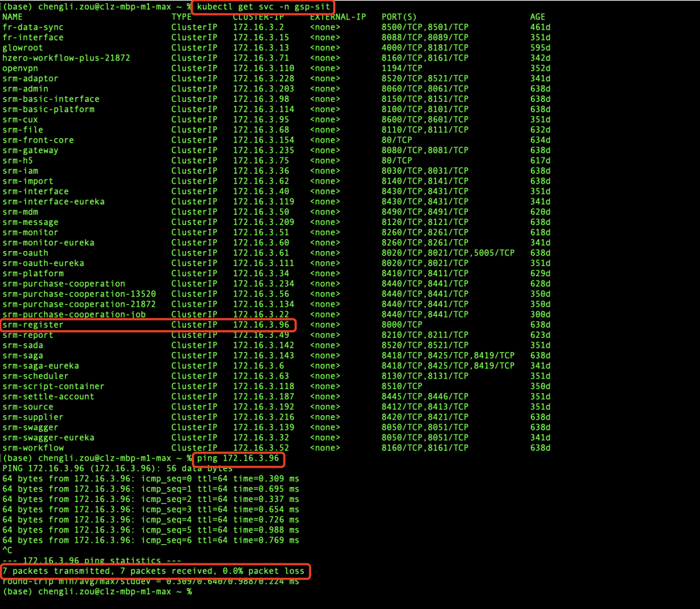The image size is (700, 609).
Task: Click the srm-cux service name
Action: [x=20, y=120]
